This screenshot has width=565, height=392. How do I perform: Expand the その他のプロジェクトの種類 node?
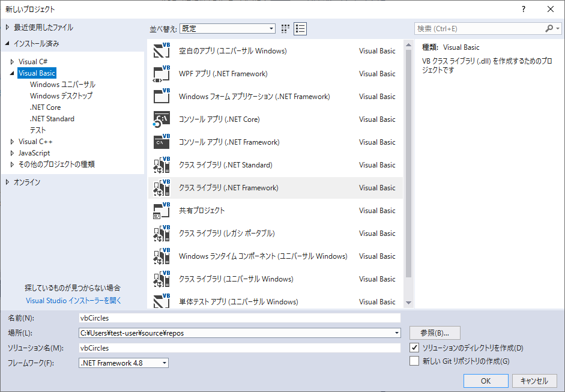pyautogui.click(x=12, y=164)
